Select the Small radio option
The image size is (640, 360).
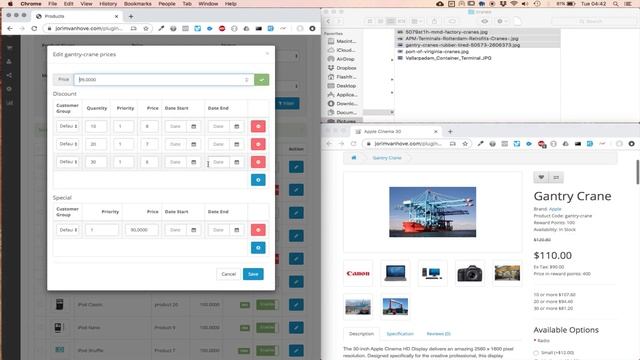(x=536, y=353)
